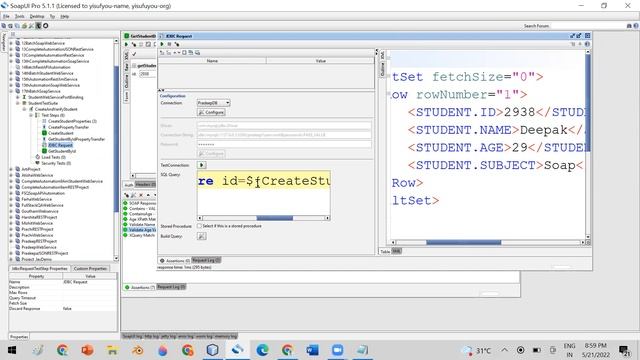This screenshot has height=360, width=640.
Task: Open the JDBC Request Assertions tab
Action: [175, 260]
